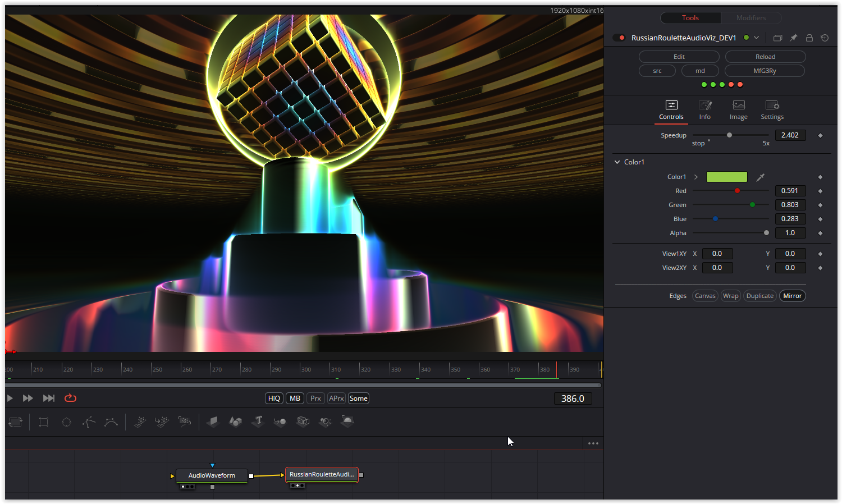The width and height of the screenshot is (842, 504).
Task: Expand the Color1 swatch arrow
Action: click(696, 177)
